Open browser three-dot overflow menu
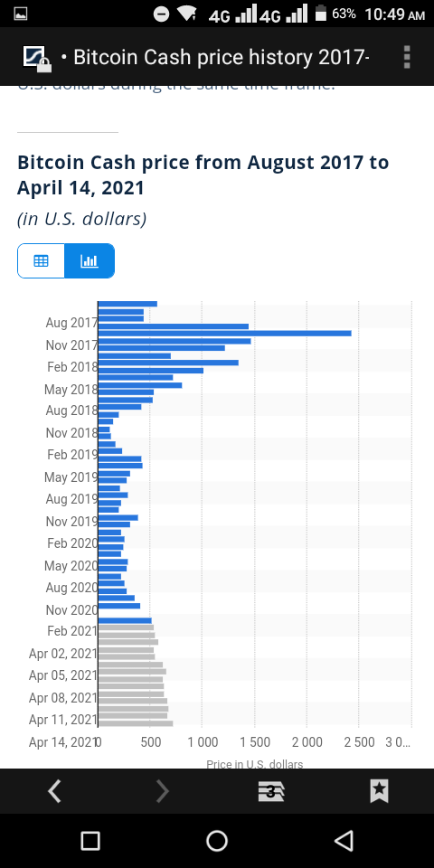This screenshot has height=868, width=434. pos(407,57)
